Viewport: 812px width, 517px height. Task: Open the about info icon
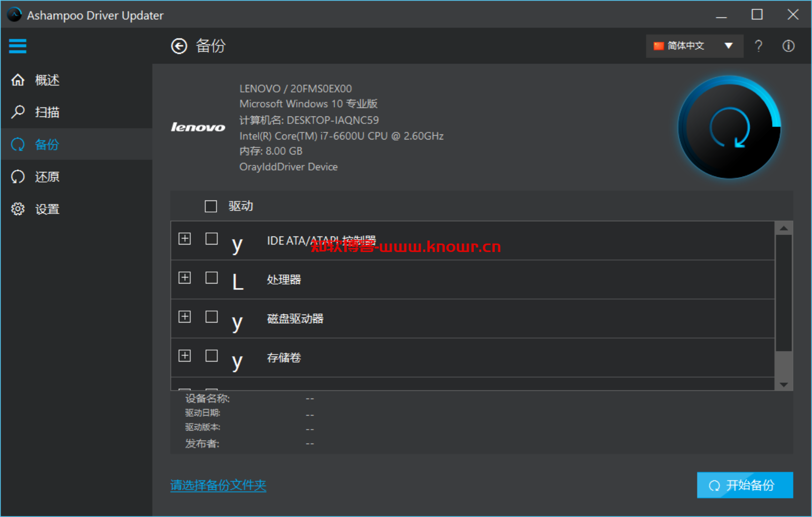[x=788, y=46]
